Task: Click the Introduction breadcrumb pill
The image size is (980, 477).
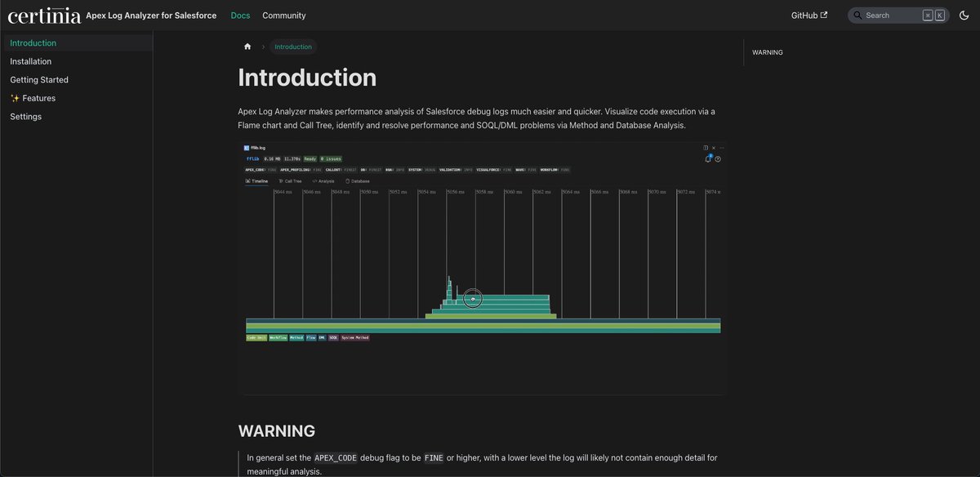Action: [x=293, y=47]
